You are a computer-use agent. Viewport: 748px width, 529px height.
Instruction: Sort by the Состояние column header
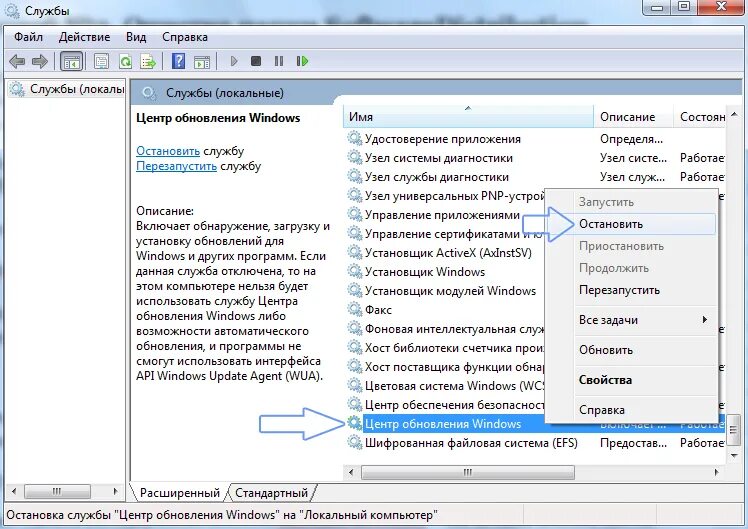point(700,117)
